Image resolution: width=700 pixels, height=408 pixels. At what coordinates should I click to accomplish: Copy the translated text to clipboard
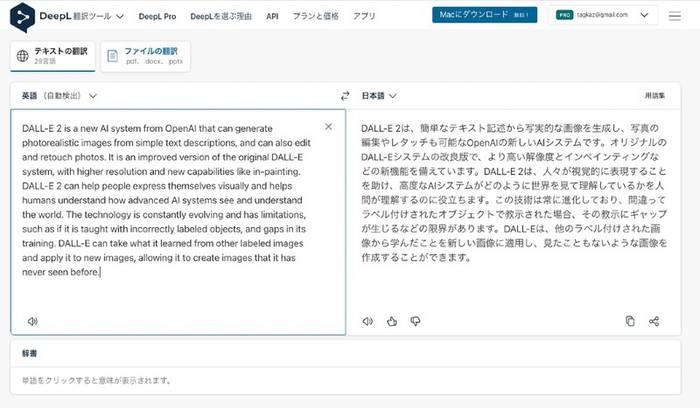click(x=630, y=321)
